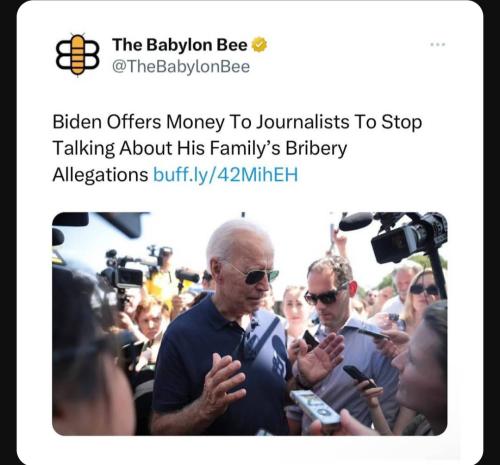Open The Babylon Bee profile avatar logo
The height and width of the screenshot is (465, 500).
tap(77, 55)
